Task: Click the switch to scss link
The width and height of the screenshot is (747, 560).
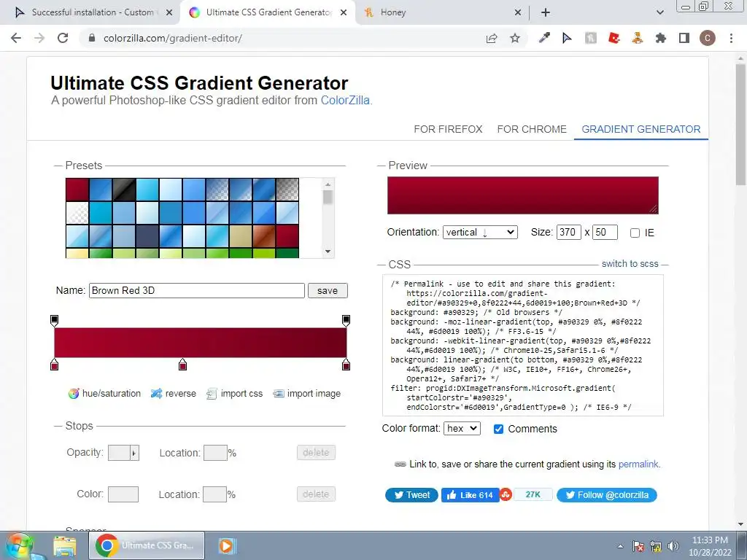Action: 630,264
